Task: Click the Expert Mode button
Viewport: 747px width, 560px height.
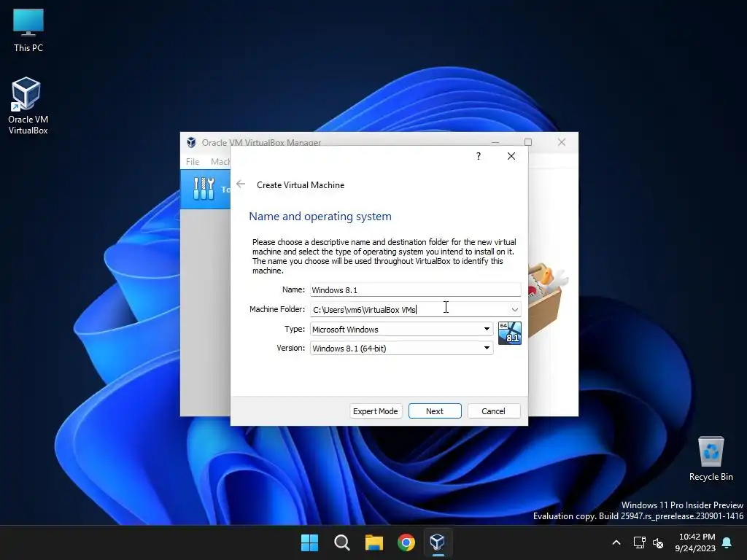Action: 376,411
